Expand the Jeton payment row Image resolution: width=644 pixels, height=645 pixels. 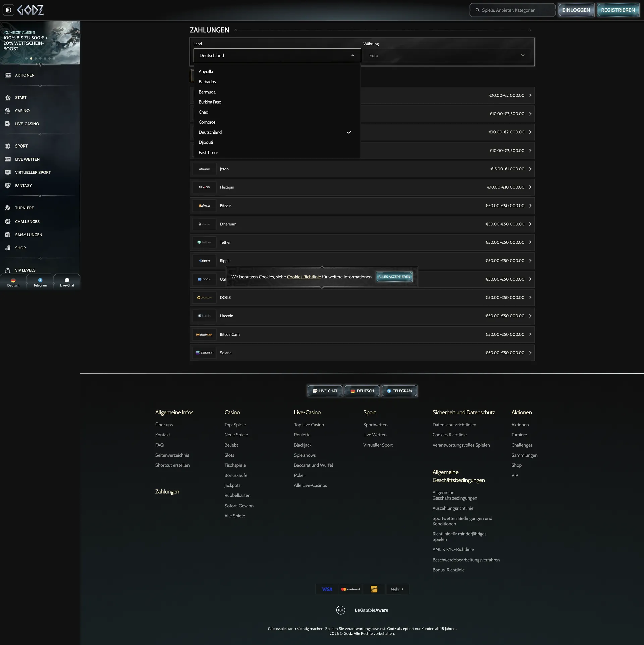362,169
